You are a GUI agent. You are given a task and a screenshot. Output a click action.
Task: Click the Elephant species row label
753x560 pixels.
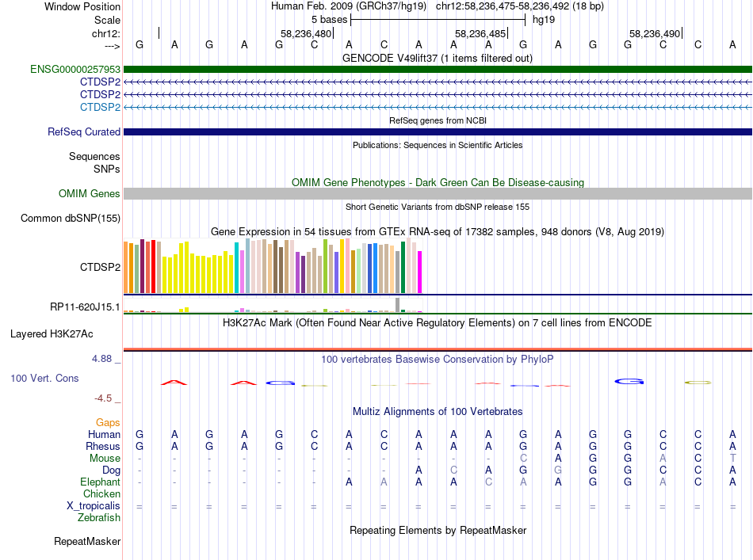point(100,482)
